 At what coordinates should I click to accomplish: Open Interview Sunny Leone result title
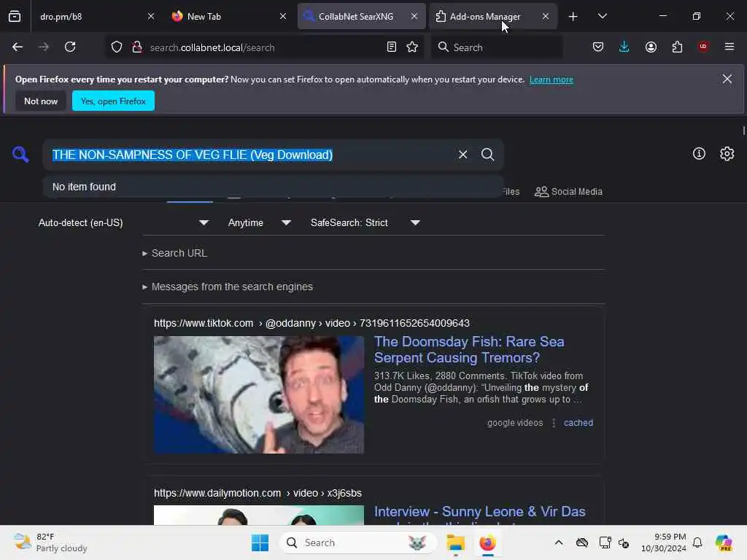pyautogui.click(x=480, y=512)
